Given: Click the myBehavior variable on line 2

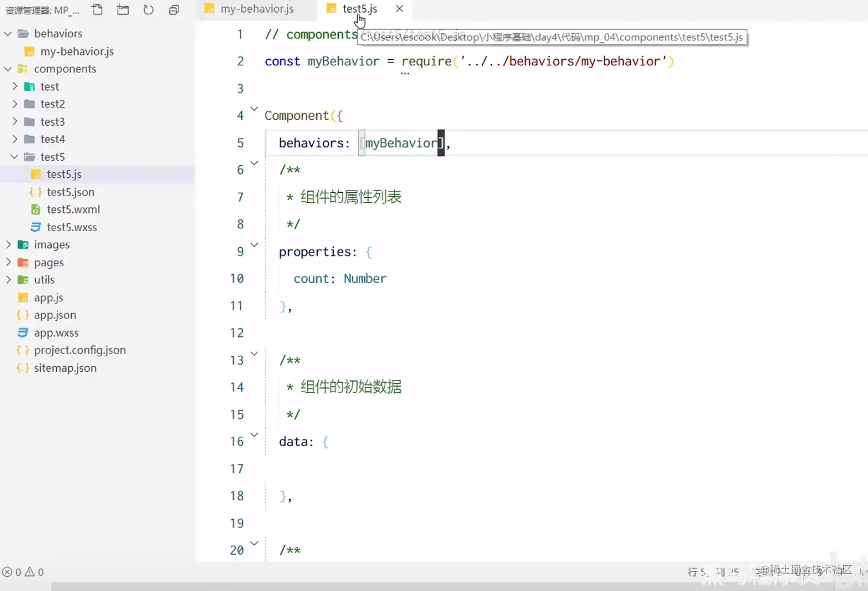Looking at the screenshot, I should coord(343,61).
